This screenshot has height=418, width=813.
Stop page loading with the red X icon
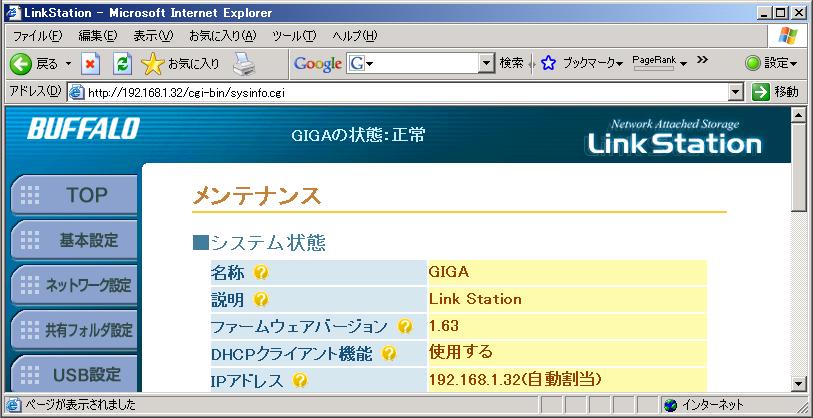click(x=90, y=64)
